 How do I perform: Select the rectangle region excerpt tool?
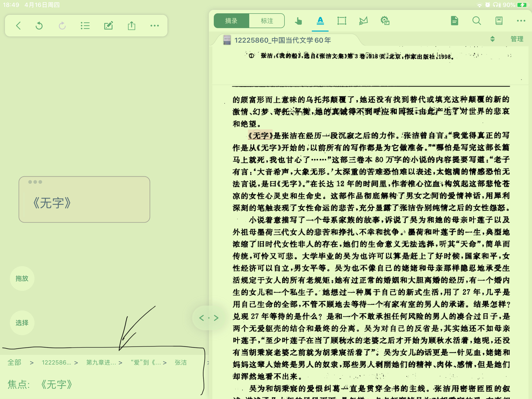tap(342, 21)
